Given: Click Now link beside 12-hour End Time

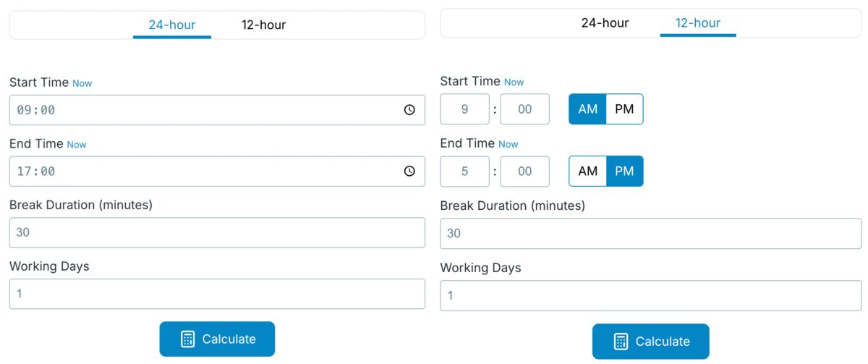Looking at the screenshot, I should pyautogui.click(x=509, y=144).
